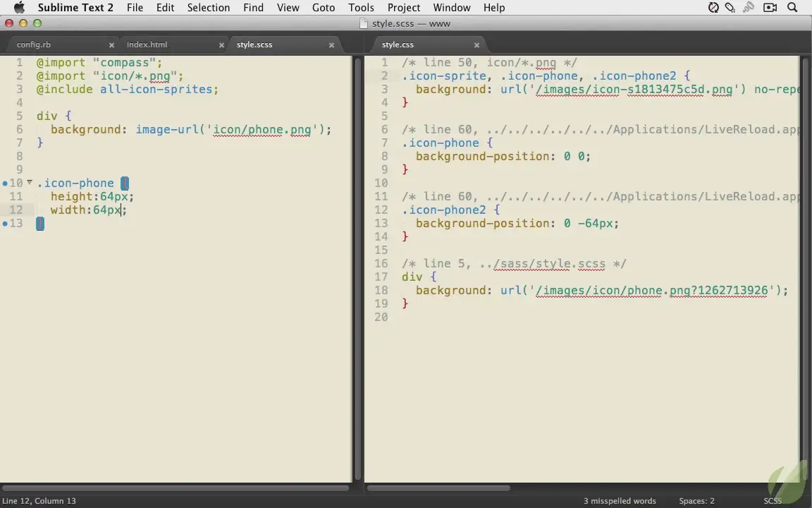Click the horizontal scrollbar of the style.css pane
The image size is (812, 508).
pos(438,488)
